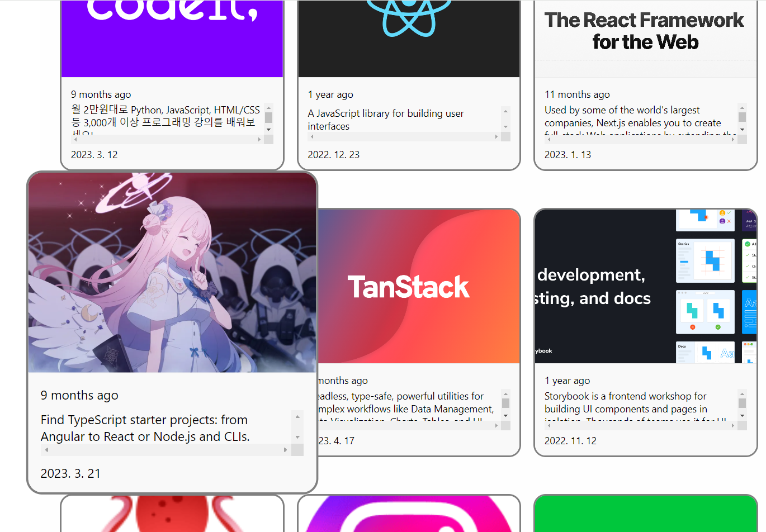The image size is (766, 532).
Task: Click scroll-down arrow in TypeScript starter description
Action: (x=297, y=438)
